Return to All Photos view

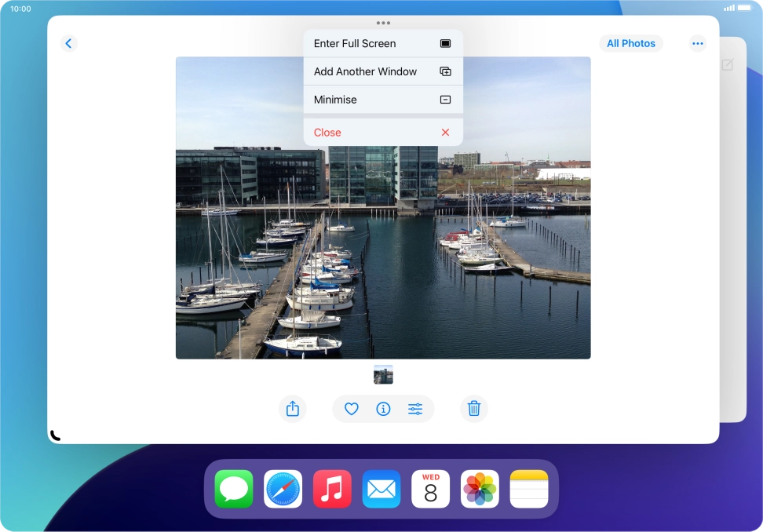[631, 43]
